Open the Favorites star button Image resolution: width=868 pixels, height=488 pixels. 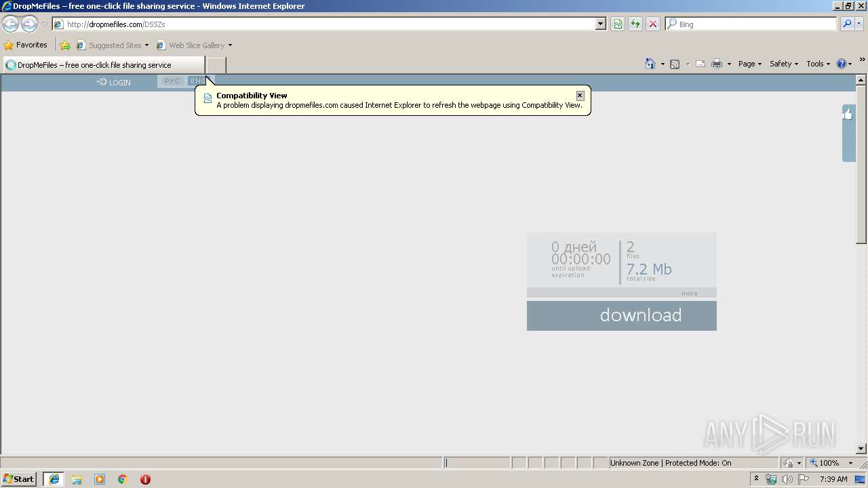pyautogui.click(x=25, y=45)
